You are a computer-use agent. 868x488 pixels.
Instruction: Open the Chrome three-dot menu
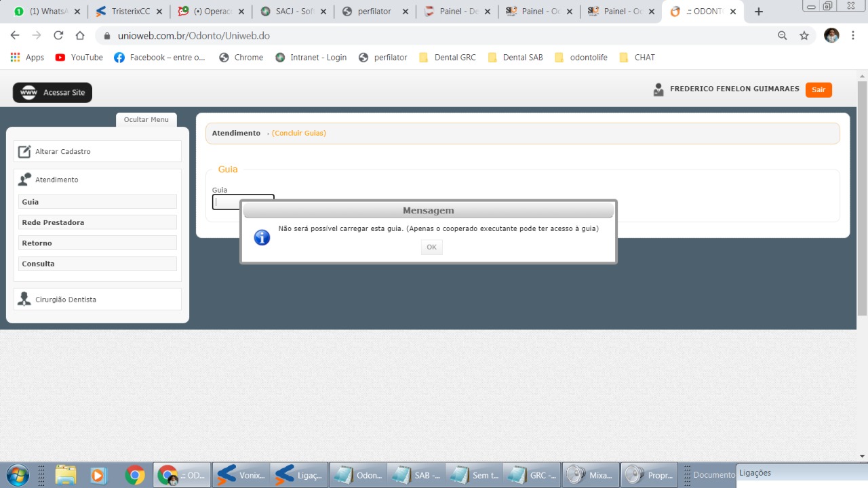point(853,35)
